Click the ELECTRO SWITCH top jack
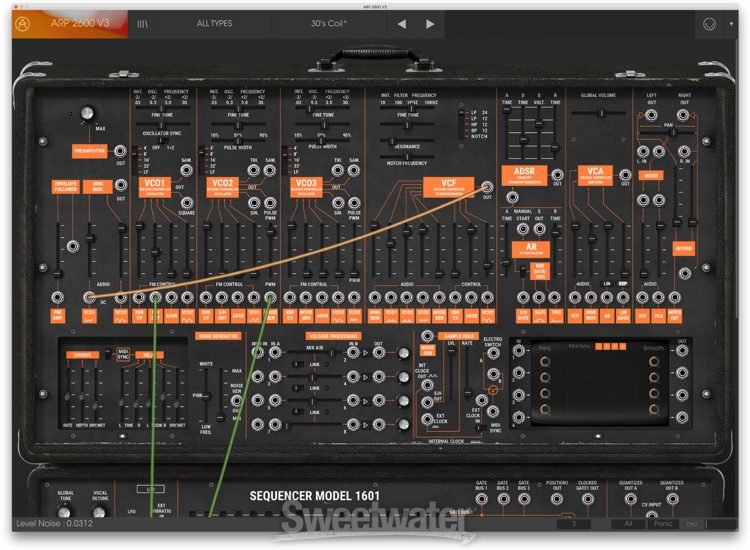Screen dimensions: 750x550 click(493, 353)
